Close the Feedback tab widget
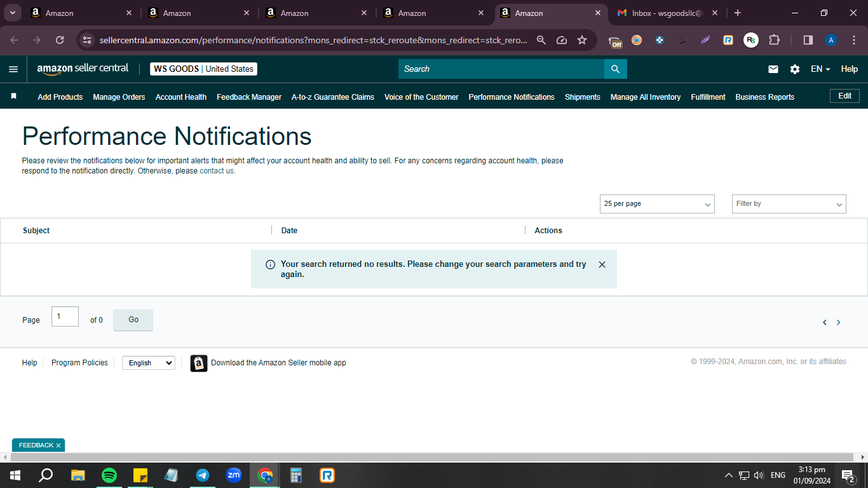 (x=58, y=445)
